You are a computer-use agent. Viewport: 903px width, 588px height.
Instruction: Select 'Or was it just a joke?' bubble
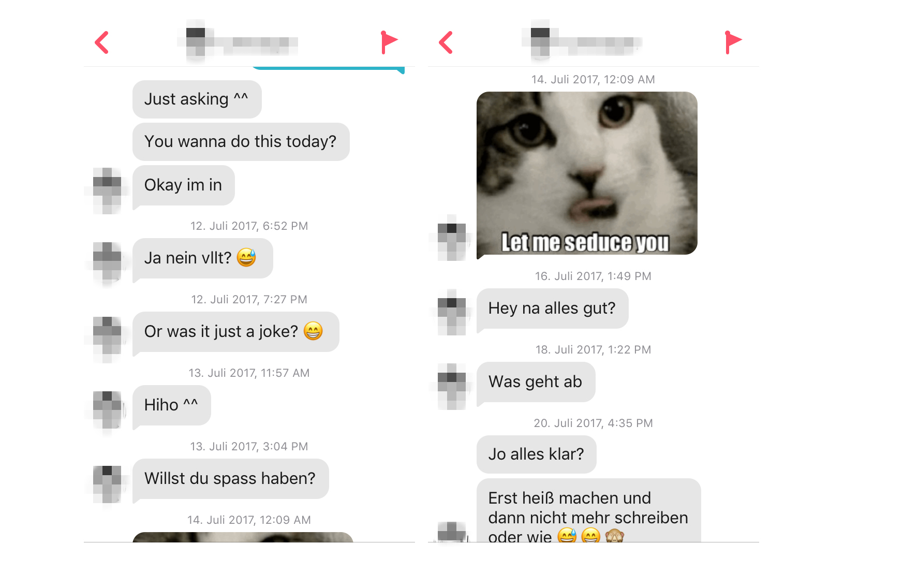[236, 331]
